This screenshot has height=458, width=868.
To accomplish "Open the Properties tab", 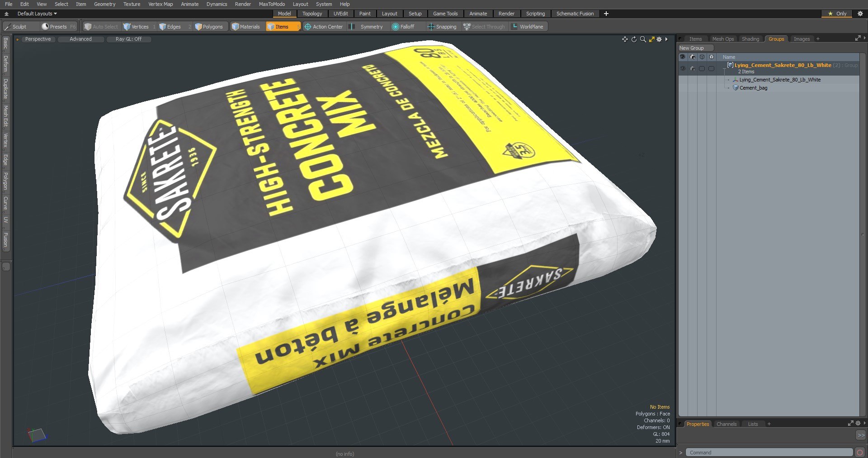I will pyautogui.click(x=698, y=424).
